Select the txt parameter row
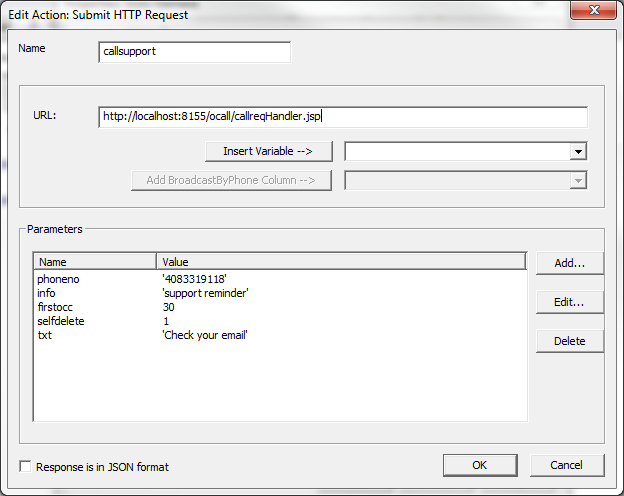 [x=44, y=335]
